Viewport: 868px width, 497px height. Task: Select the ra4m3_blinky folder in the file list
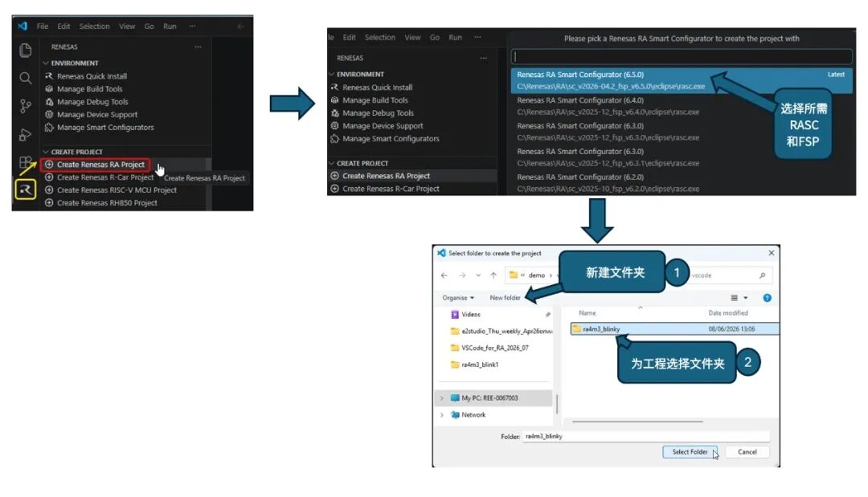click(x=674, y=329)
